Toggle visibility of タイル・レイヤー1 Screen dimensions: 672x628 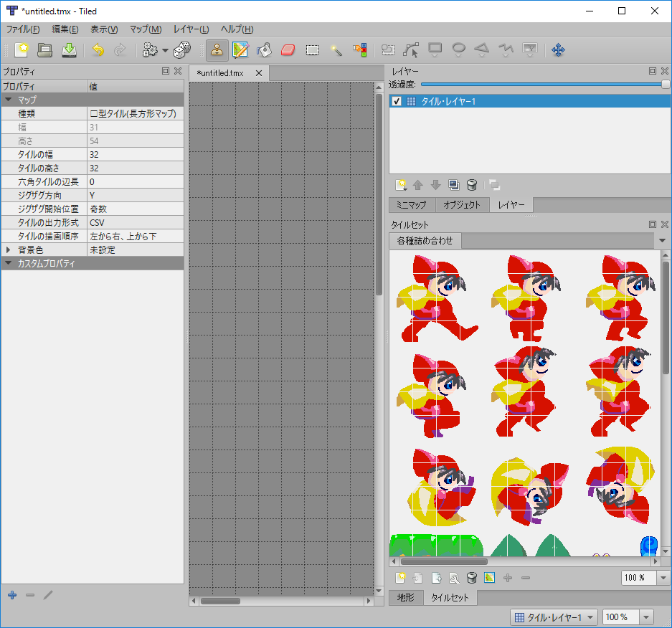point(397,100)
